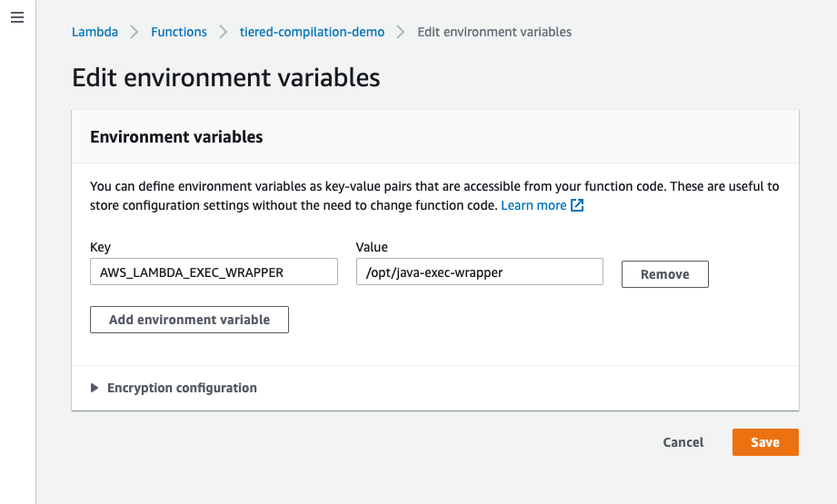Expand the Encryption configuration disclosure triangle

coord(95,388)
